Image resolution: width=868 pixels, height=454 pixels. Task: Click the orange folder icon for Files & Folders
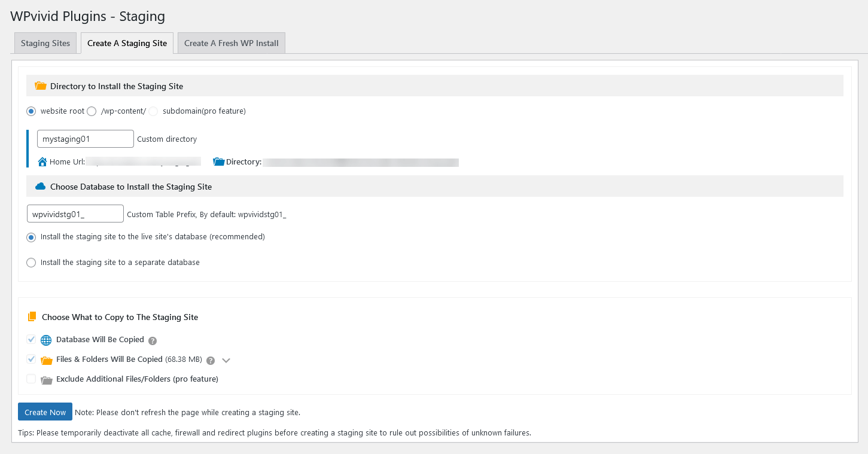47,360
